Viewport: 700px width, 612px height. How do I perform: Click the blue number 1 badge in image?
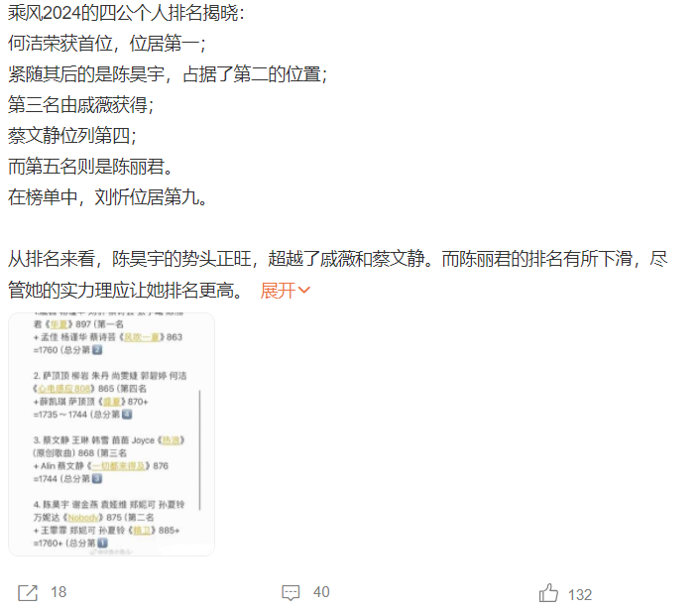(x=103, y=544)
